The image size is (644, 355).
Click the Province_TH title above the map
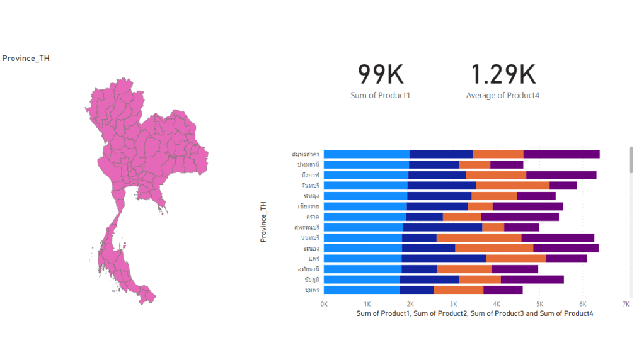click(26, 59)
